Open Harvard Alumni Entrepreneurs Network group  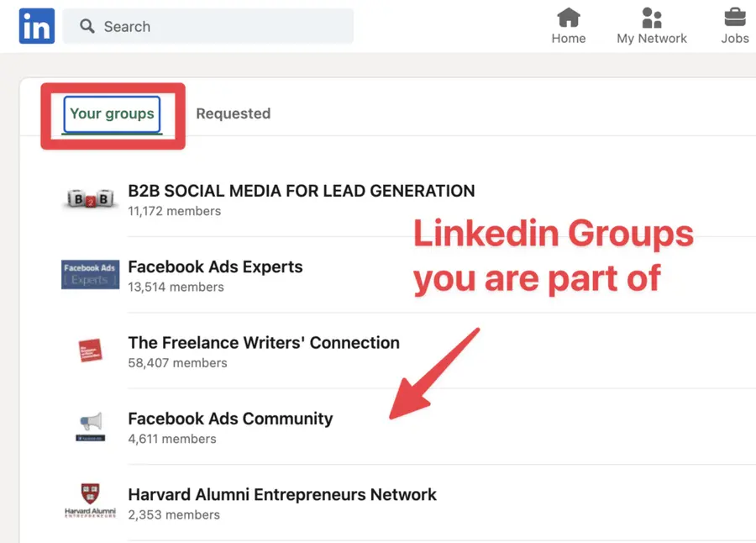[x=282, y=494]
